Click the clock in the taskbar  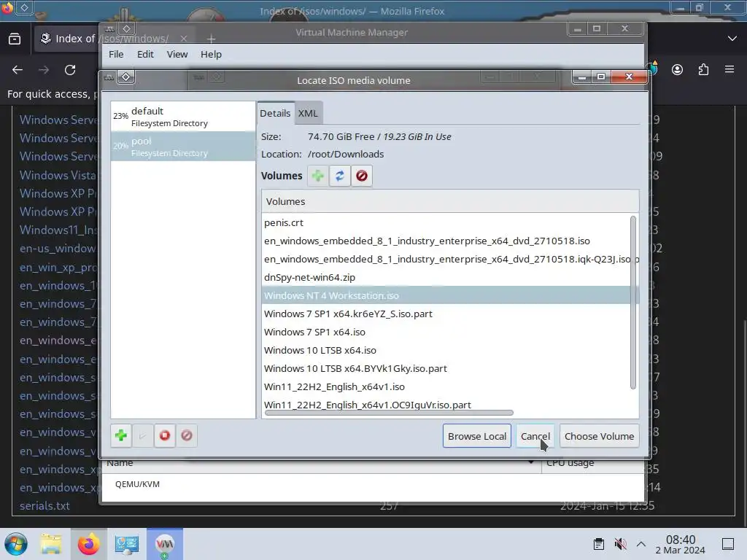pyautogui.click(x=681, y=544)
